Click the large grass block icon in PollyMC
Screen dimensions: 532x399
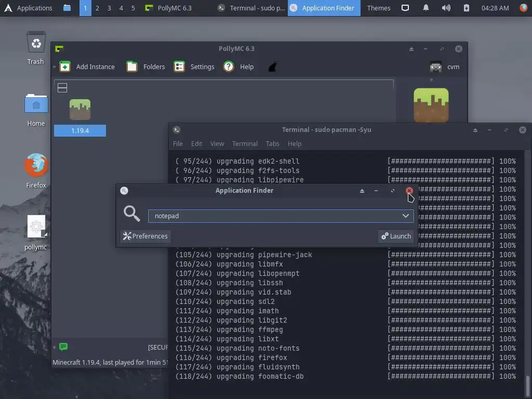[431, 105]
